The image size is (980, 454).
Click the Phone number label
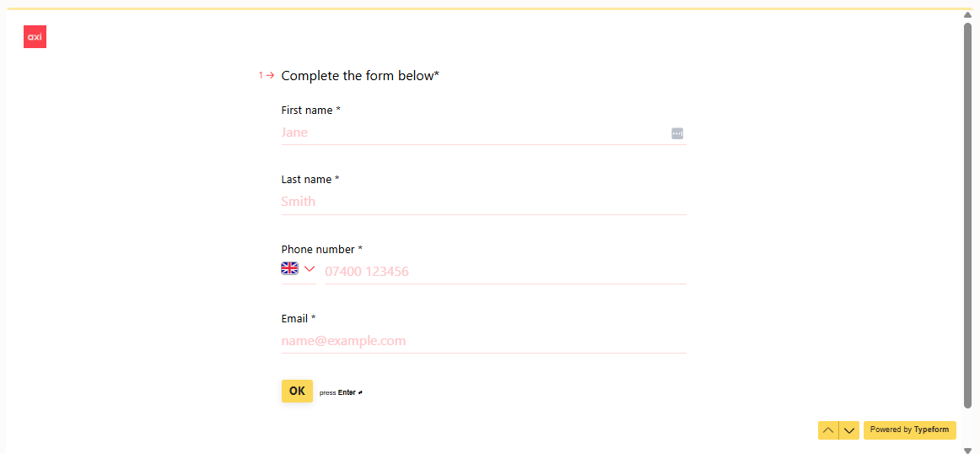tap(321, 250)
